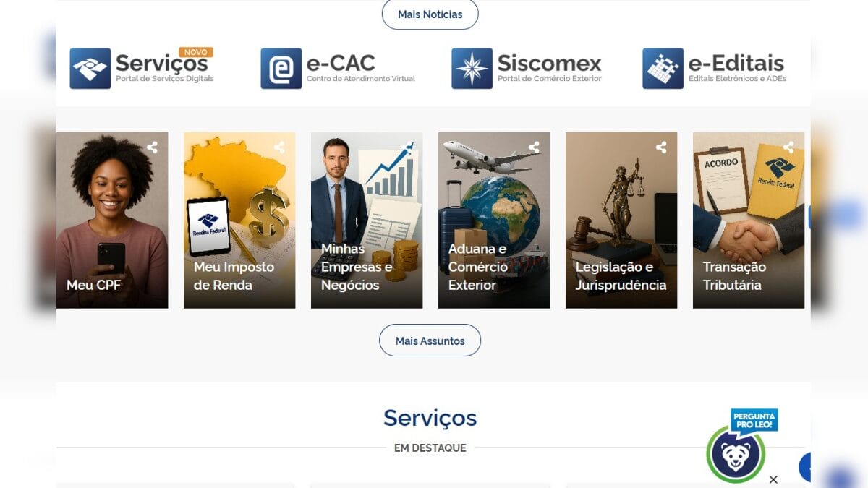Click the e-Editais pixel grid icon
The height and width of the screenshot is (488, 868).
click(x=663, y=69)
